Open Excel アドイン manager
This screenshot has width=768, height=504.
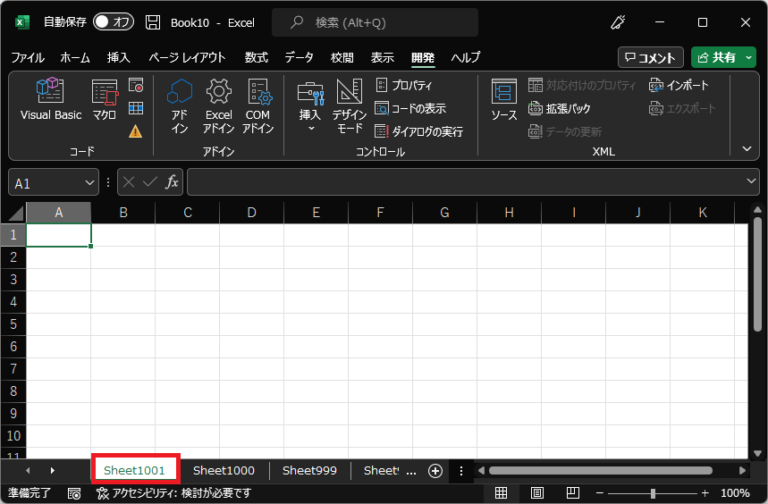point(218,106)
